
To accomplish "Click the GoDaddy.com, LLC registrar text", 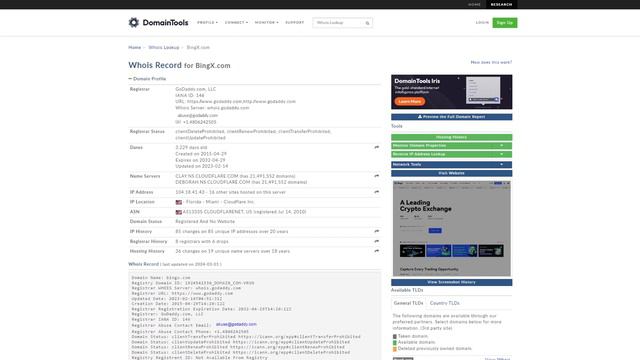I will point(196,89).
